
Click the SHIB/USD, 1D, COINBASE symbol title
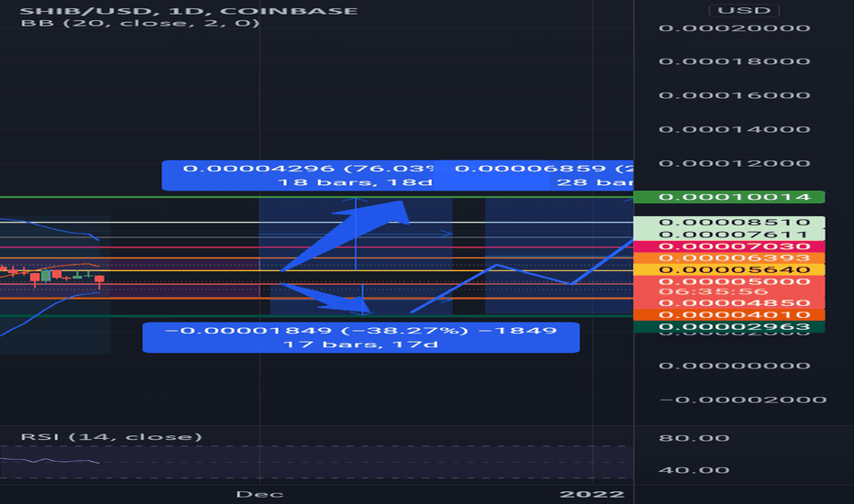pyautogui.click(x=189, y=10)
